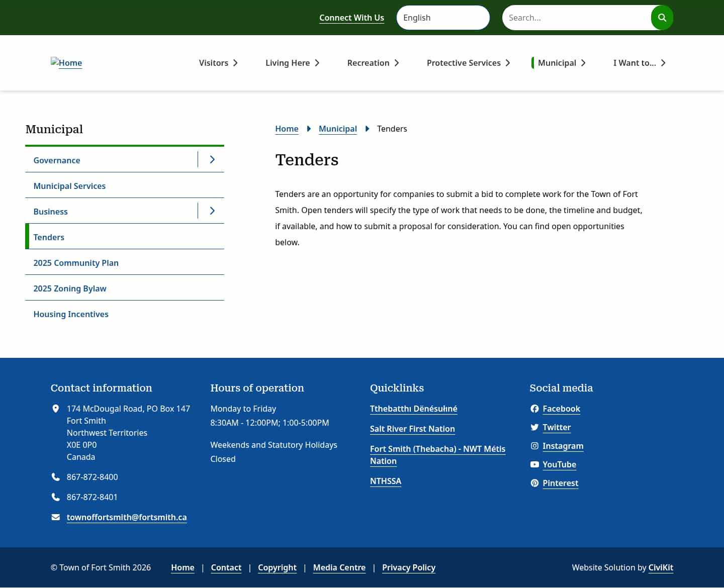This screenshot has width=724, height=588.
Task: Open Facebook via its social media icon
Action: pos(534,409)
